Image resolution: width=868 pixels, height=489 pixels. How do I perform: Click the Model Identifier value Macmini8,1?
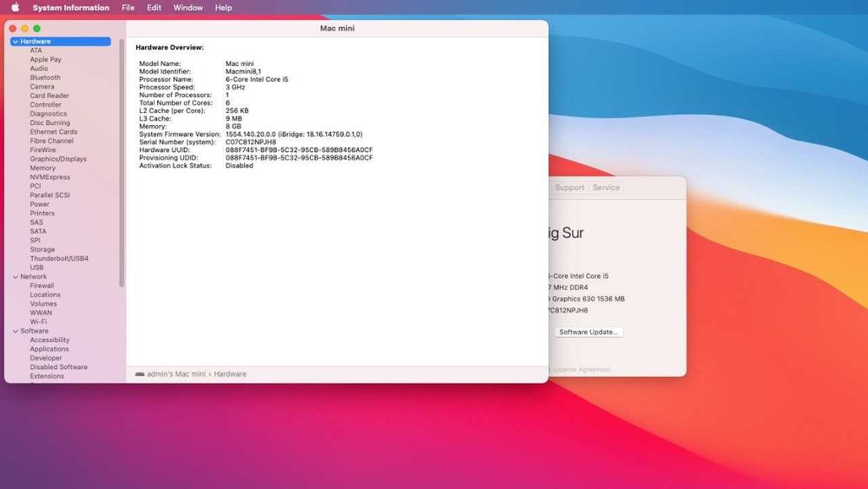coord(243,71)
